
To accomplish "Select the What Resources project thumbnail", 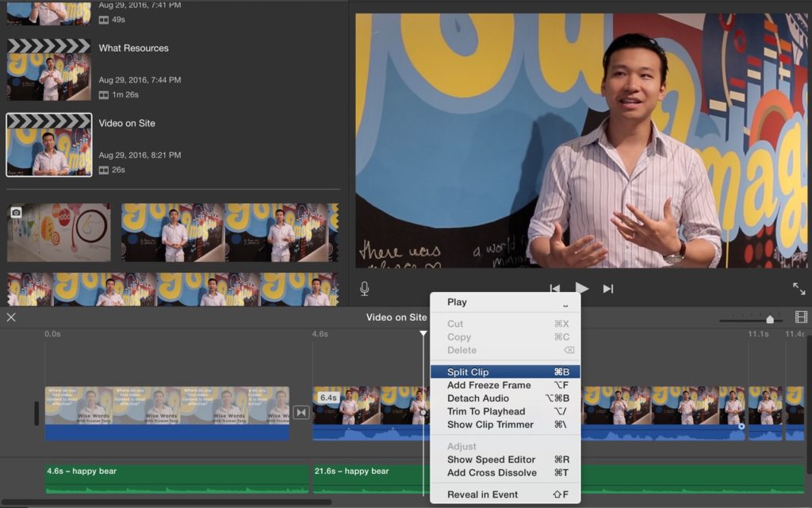I will (49, 70).
